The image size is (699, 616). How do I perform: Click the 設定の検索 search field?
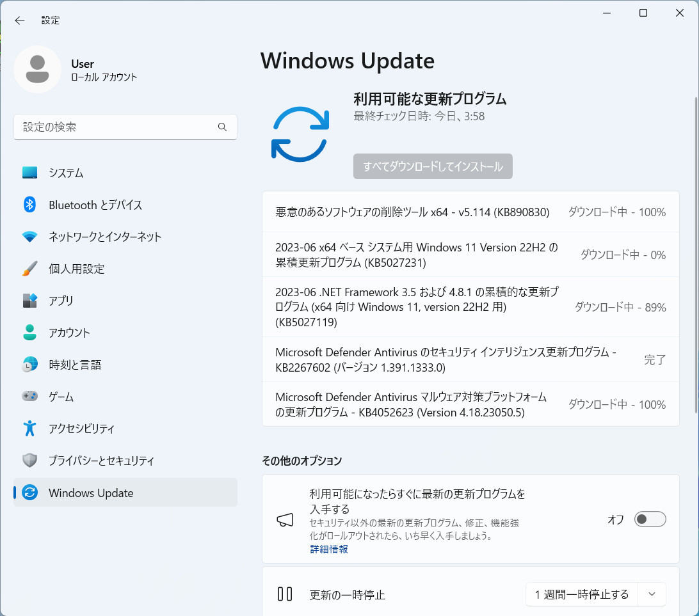click(x=125, y=127)
